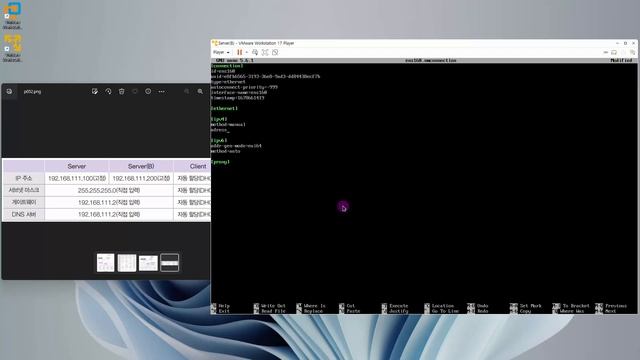
Task: Open the second VMware desktop shortcut
Action: (12, 48)
